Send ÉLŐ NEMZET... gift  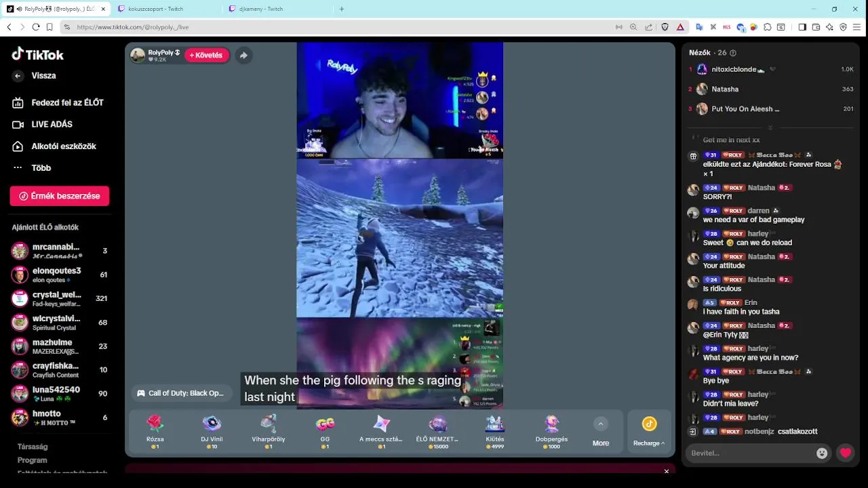[438, 432]
